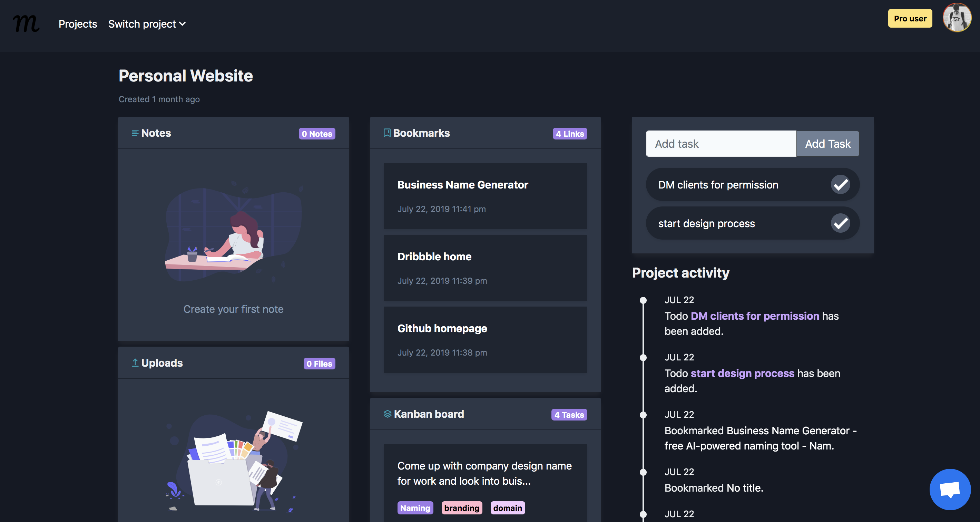Open the Kanban board heading
The width and height of the screenshot is (980, 522).
click(429, 414)
